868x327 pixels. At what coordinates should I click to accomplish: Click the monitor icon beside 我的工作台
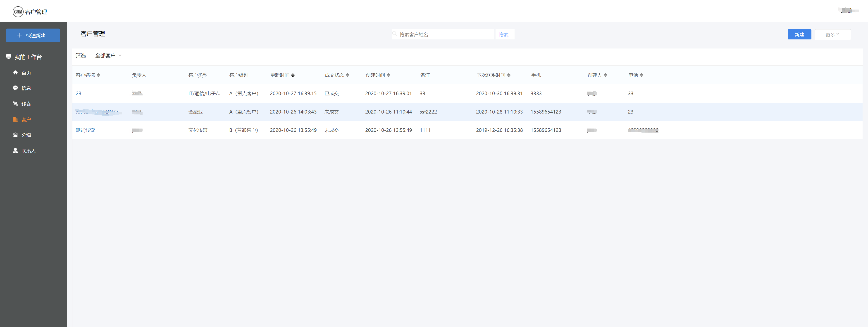(9, 57)
